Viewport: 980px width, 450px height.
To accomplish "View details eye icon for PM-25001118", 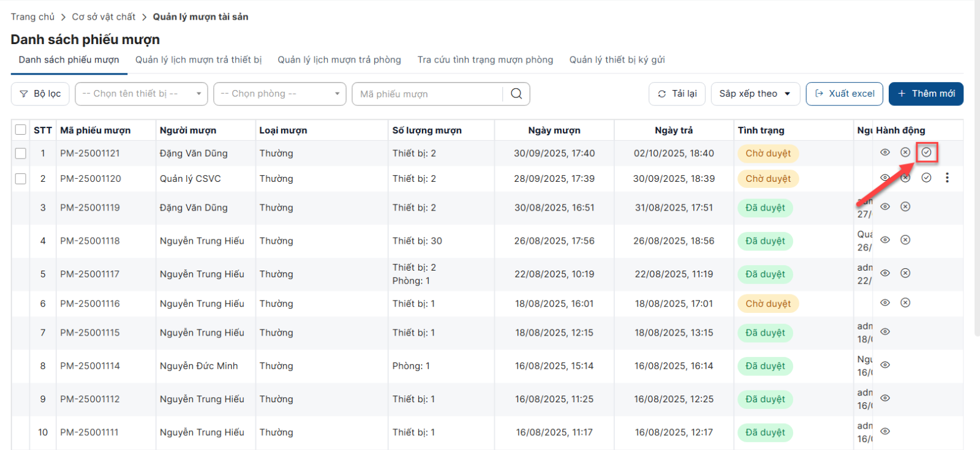I will 885,240.
